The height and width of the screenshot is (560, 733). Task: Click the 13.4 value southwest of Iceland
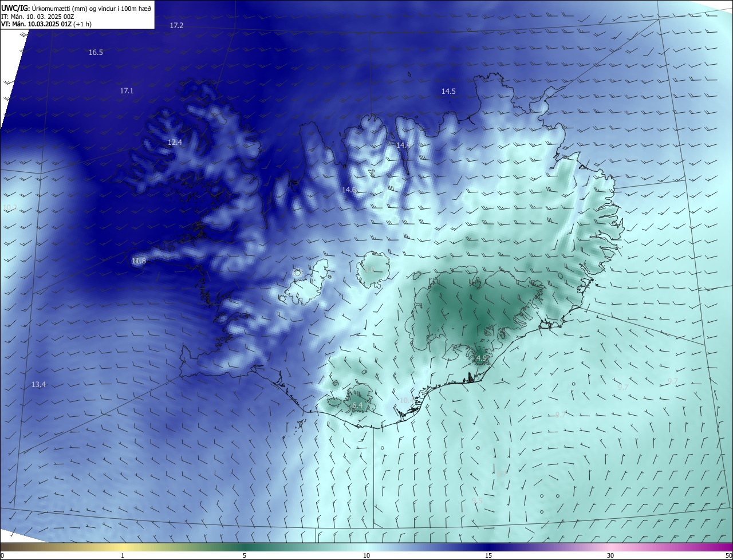[38, 385]
